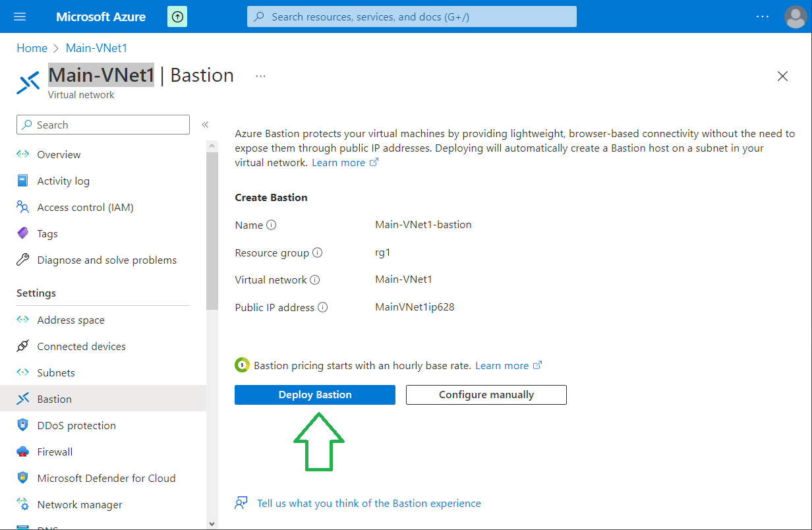Open the header ellipsis more options

[x=763, y=16]
